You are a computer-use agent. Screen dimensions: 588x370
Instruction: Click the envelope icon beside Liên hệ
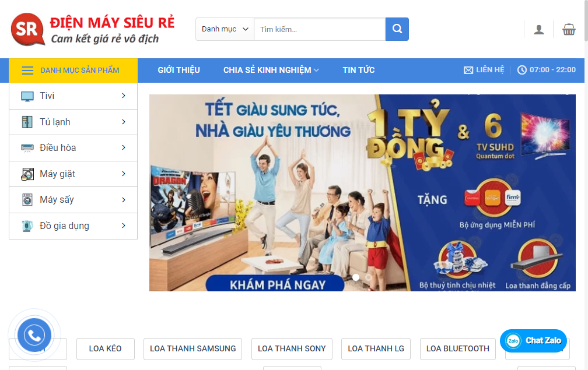[x=468, y=70]
